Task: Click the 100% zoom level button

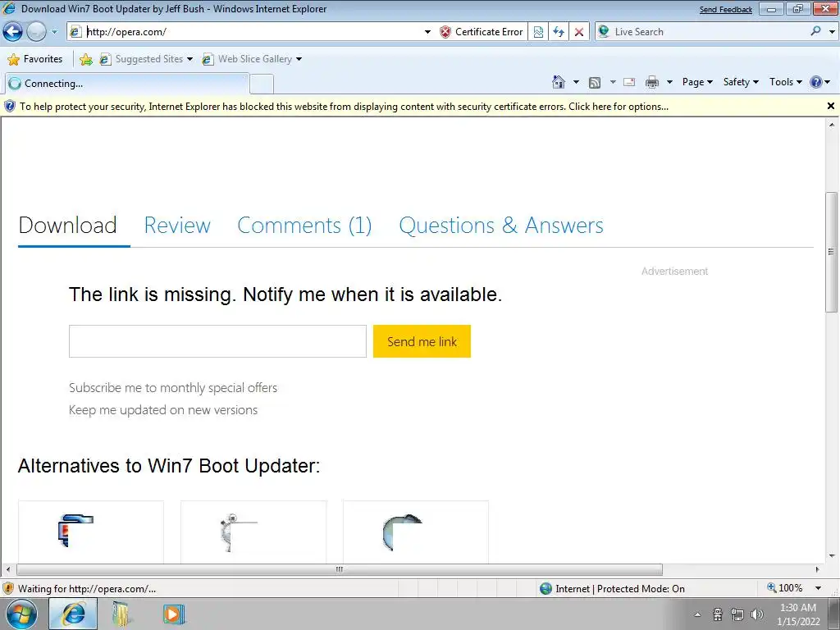Action: pyautogui.click(x=785, y=588)
